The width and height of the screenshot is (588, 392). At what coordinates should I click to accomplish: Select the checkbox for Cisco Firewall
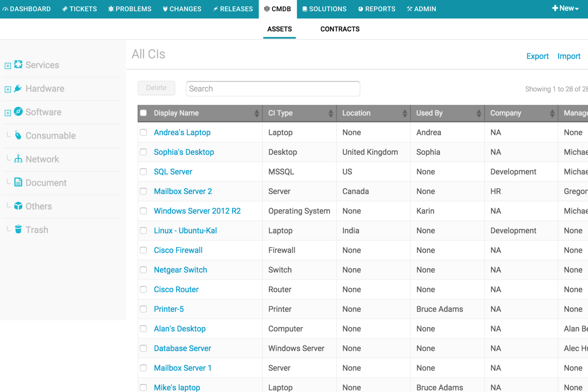143,250
